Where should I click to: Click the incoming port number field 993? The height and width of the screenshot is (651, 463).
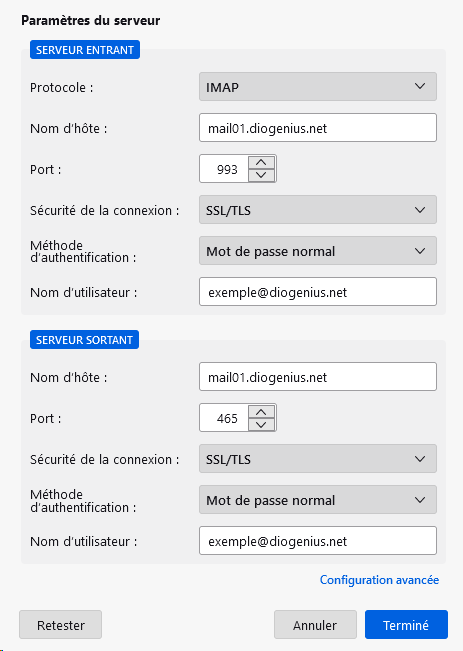224,169
